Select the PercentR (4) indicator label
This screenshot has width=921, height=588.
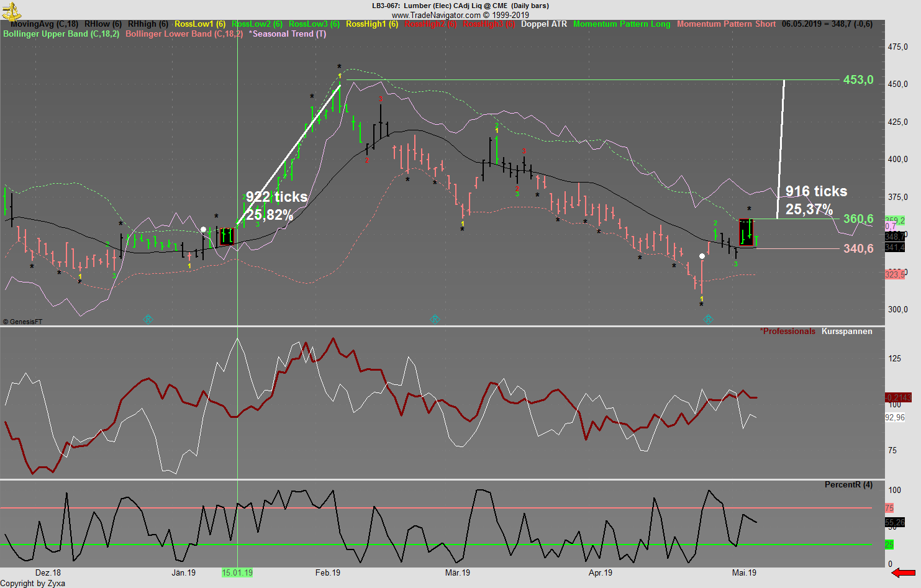tap(848, 485)
